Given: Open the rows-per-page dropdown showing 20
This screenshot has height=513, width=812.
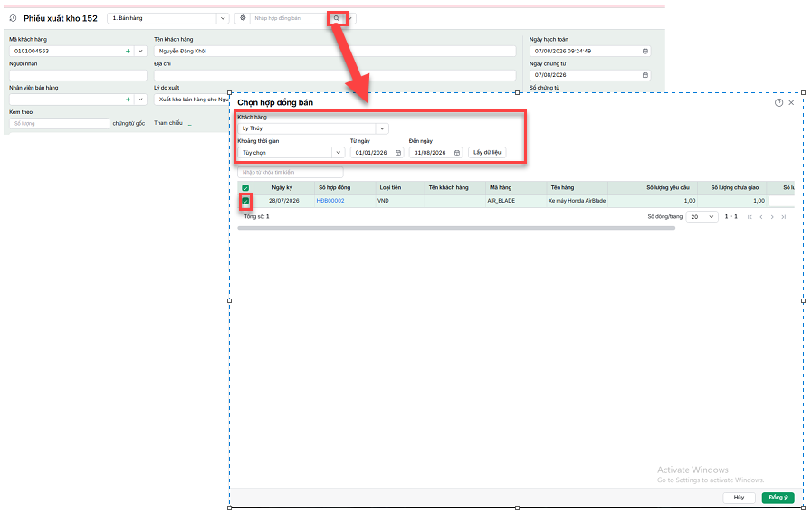Looking at the screenshot, I should tap(702, 217).
